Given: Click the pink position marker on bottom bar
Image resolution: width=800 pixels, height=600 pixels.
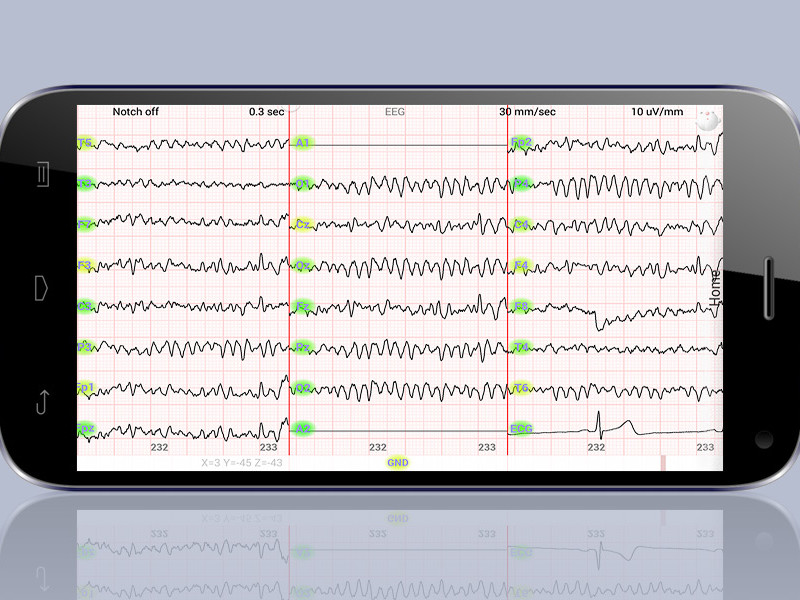Looking at the screenshot, I should [662, 463].
